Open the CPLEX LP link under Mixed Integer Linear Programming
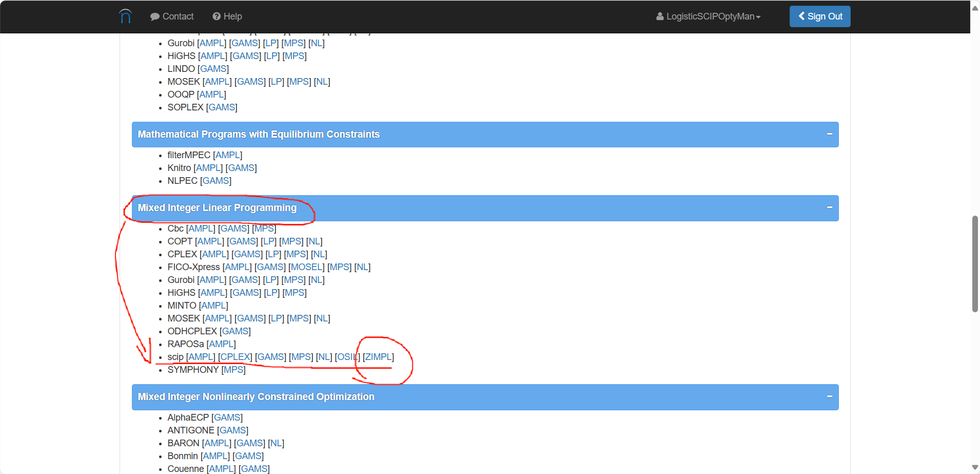The image size is (980, 474). [273, 254]
